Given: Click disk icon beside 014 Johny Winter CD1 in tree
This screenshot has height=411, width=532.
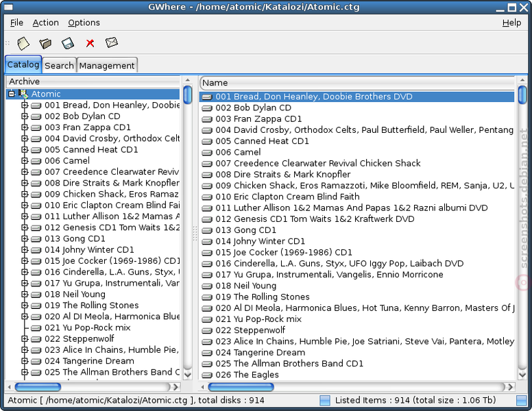Looking at the screenshot, I should coord(36,250).
